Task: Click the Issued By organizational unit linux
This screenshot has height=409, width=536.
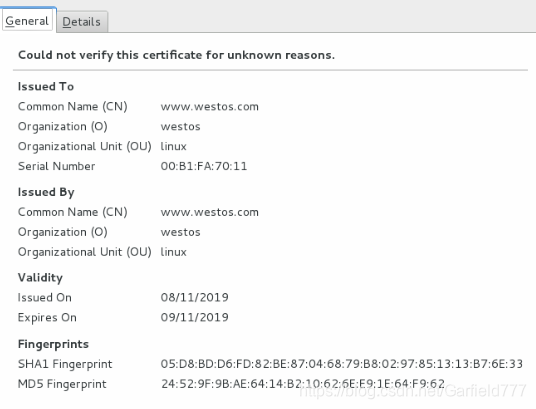Action: tap(174, 252)
